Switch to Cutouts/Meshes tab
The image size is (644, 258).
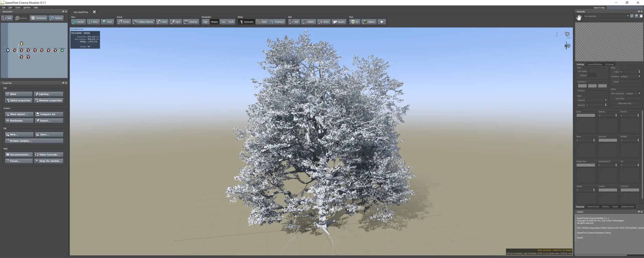point(594,64)
